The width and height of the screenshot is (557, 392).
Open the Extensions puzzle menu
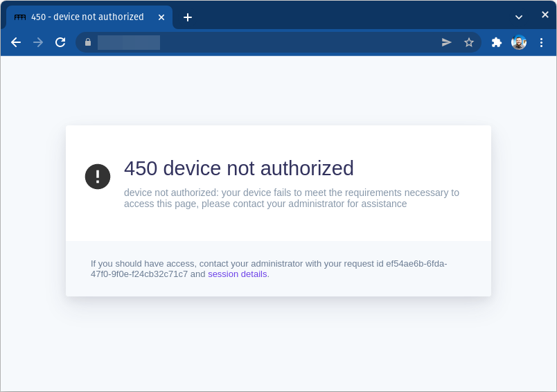(497, 42)
